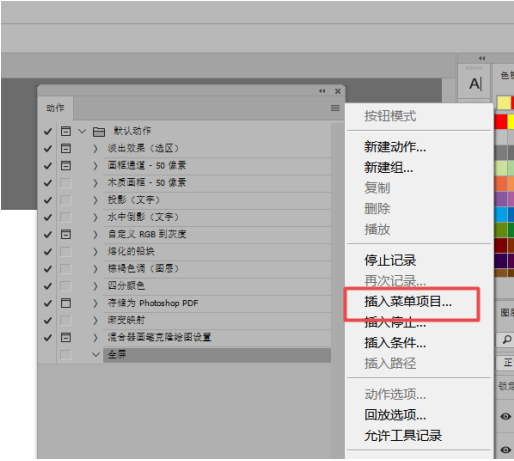This screenshot has width=514, height=461.
Task: Toggle dialog icon for 混合器画笔克隆绘图设置
Action: point(66,337)
